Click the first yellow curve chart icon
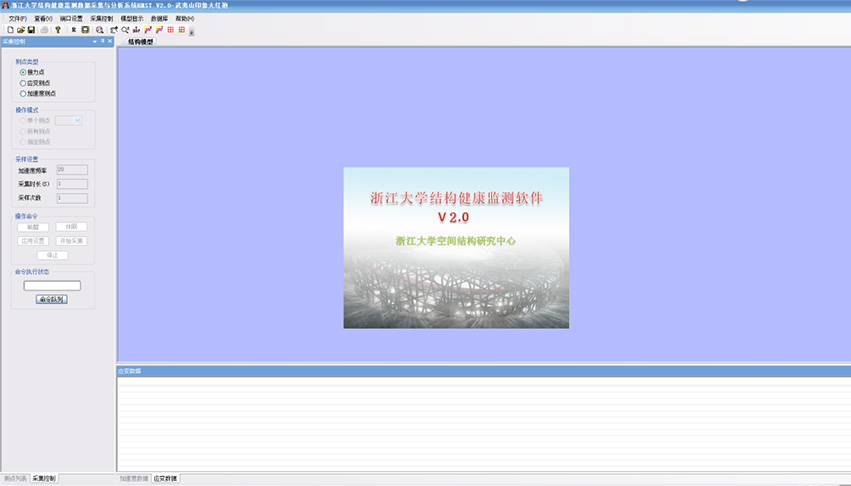This screenshot has width=851, height=486. (148, 30)
